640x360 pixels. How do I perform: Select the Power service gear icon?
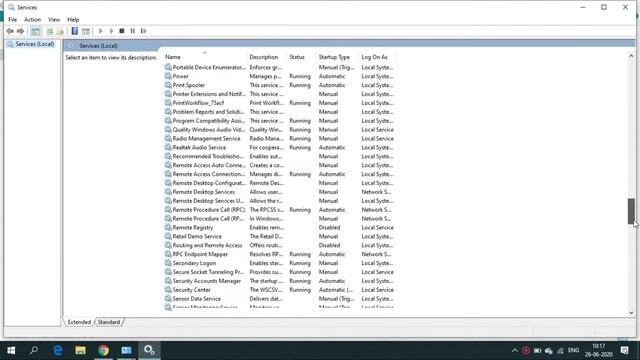coord(168,76)
